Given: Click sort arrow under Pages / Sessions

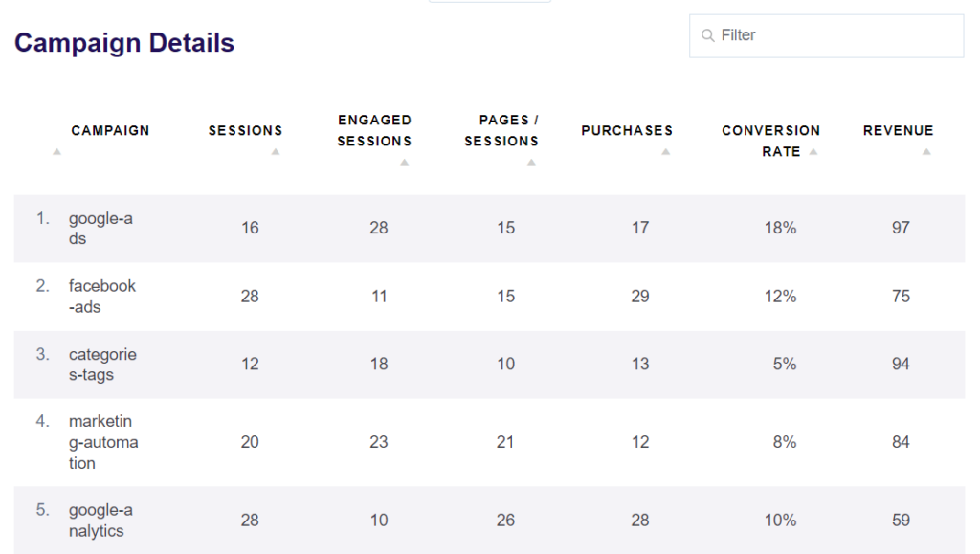Looking at the screenshot, I should tap(531, 163).
